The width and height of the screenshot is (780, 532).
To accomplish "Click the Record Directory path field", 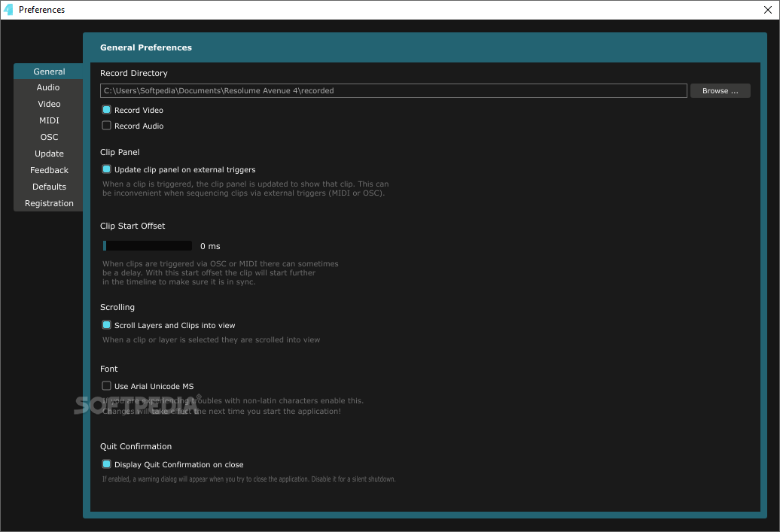I will coord(394,90).
